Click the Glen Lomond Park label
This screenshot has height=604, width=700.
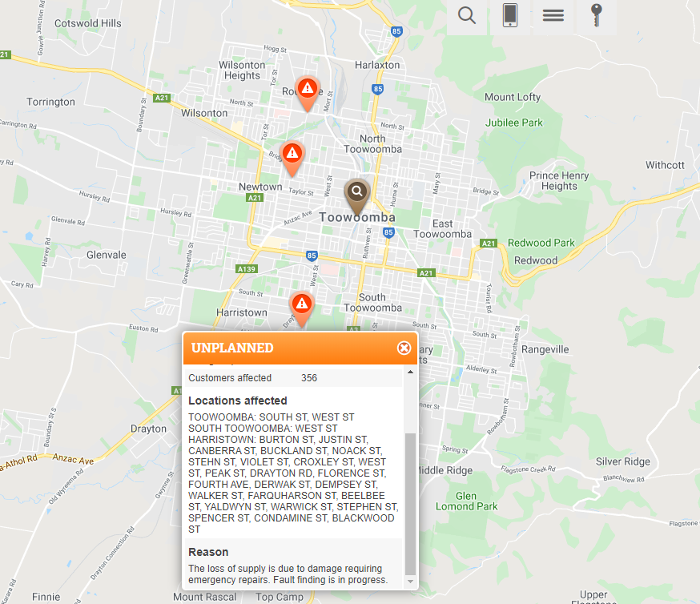point(466,501)
